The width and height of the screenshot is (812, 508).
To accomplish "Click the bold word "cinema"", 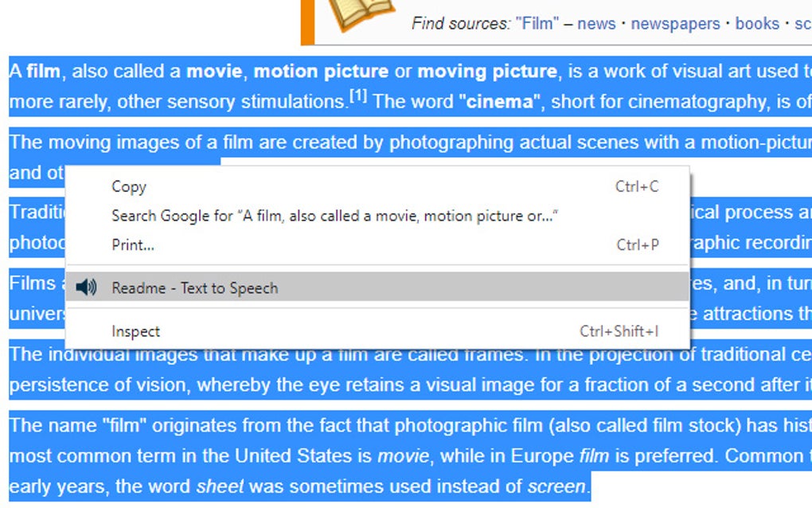I will point(499,102).
